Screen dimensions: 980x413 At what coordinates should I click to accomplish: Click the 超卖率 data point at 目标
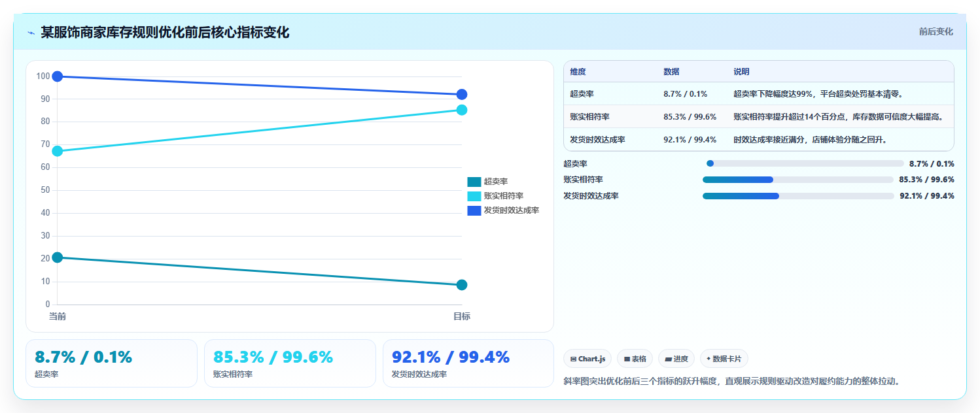point(462,285)
